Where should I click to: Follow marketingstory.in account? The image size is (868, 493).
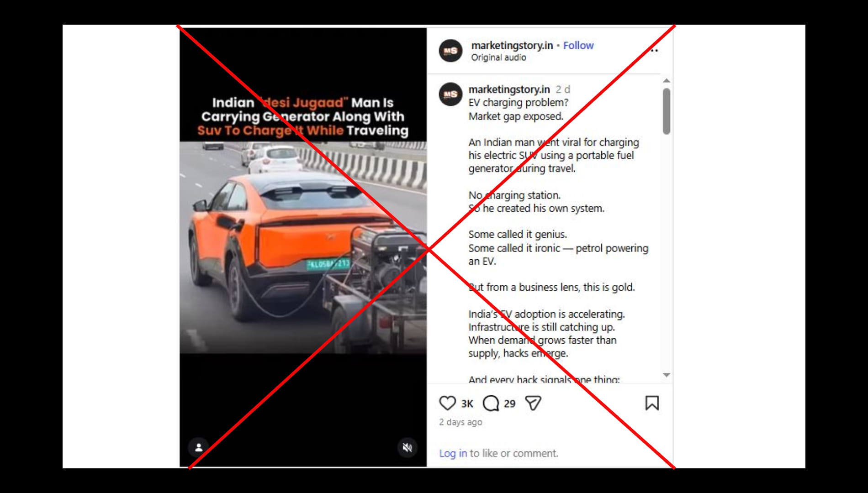pos(578,45)
